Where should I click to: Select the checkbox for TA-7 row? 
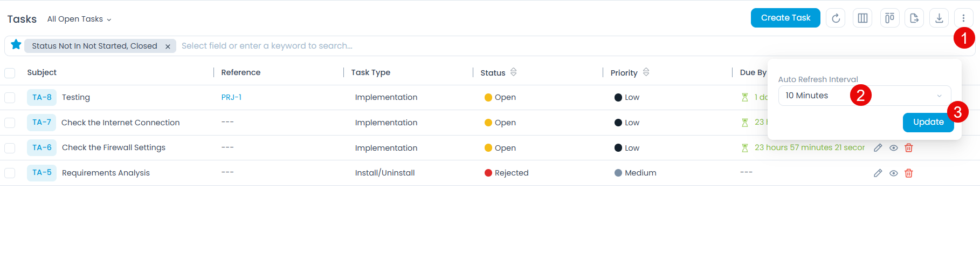point(10,123)
